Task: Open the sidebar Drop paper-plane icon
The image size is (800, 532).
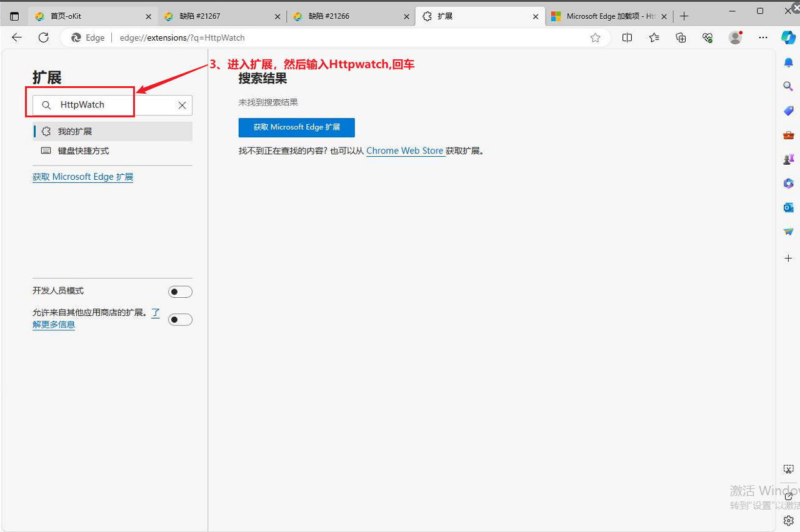Action: (789, 232)
